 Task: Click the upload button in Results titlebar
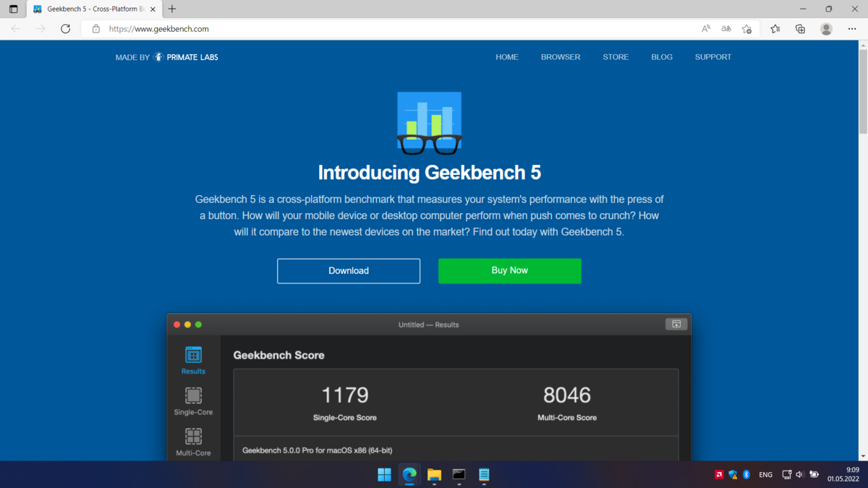click(676, 325)
